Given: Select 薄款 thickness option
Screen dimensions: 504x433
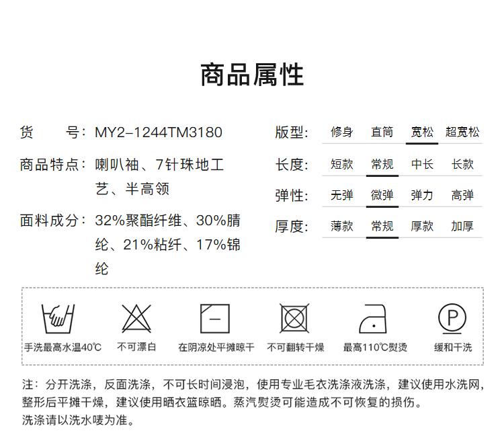Looking at the screenshot, I should click(341, 226).
